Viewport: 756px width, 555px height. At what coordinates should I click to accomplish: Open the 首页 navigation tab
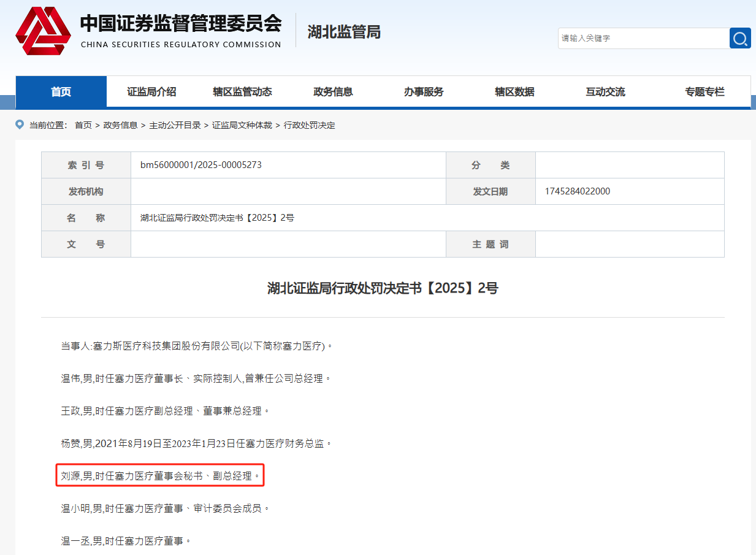(x=61, y=91)
